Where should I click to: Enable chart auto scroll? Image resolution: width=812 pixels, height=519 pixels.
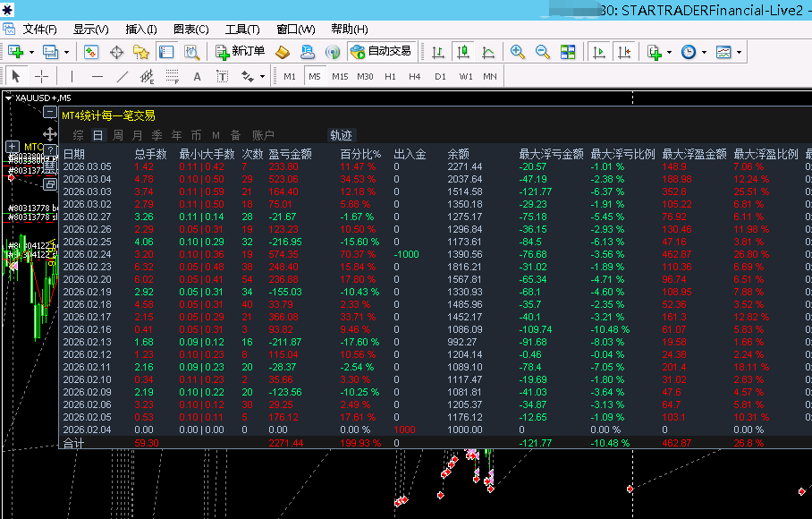[x=598, y=52]
